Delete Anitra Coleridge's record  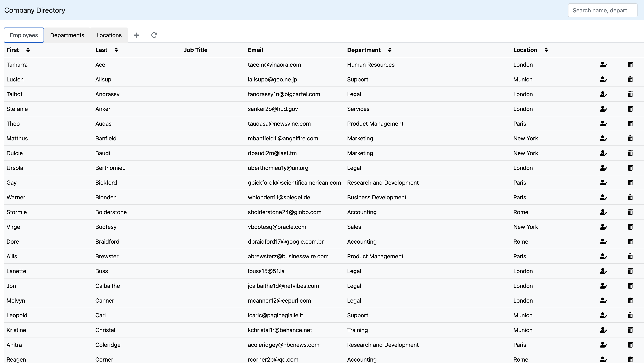pos(630,345)
